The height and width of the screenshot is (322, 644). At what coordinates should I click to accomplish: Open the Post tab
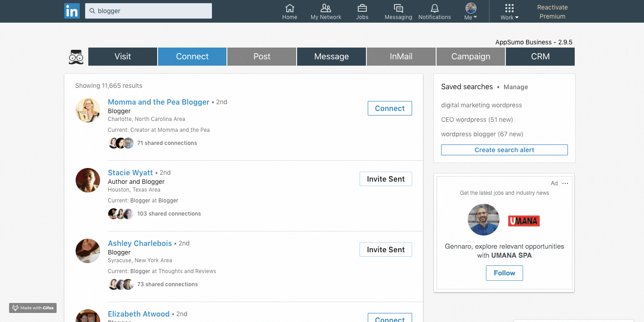pyautogui.click(x=262, y=57)
